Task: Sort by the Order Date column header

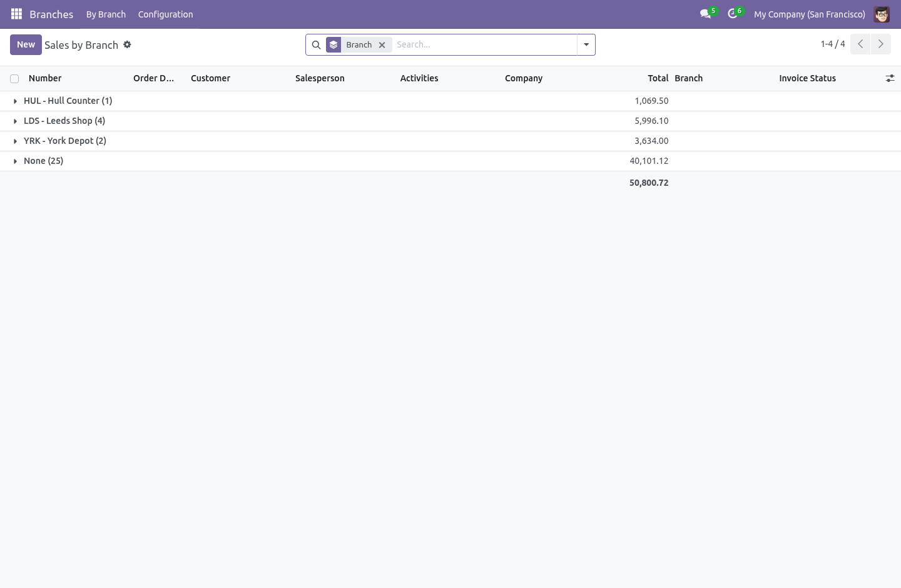Action: [x=153, y=78]
